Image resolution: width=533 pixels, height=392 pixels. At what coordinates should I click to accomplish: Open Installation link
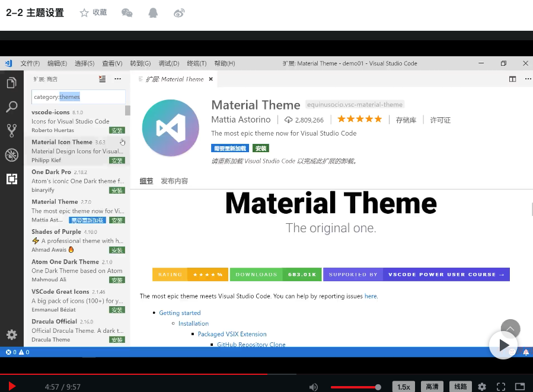pyautogui.click(x=193, y=323)
